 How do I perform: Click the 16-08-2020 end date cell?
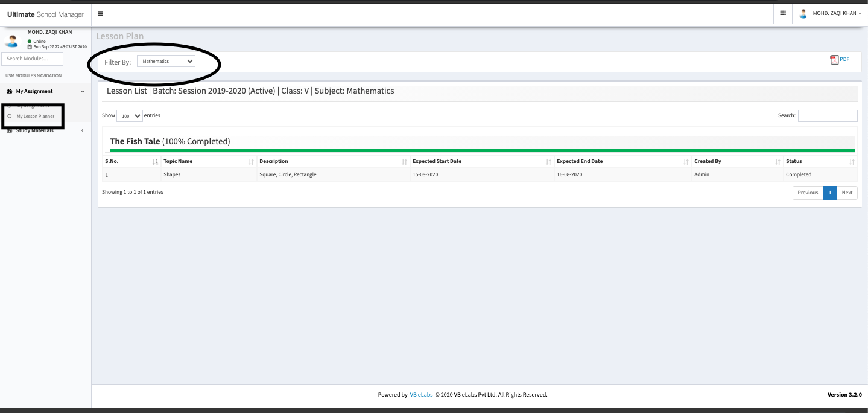click(x=623, y=174)
